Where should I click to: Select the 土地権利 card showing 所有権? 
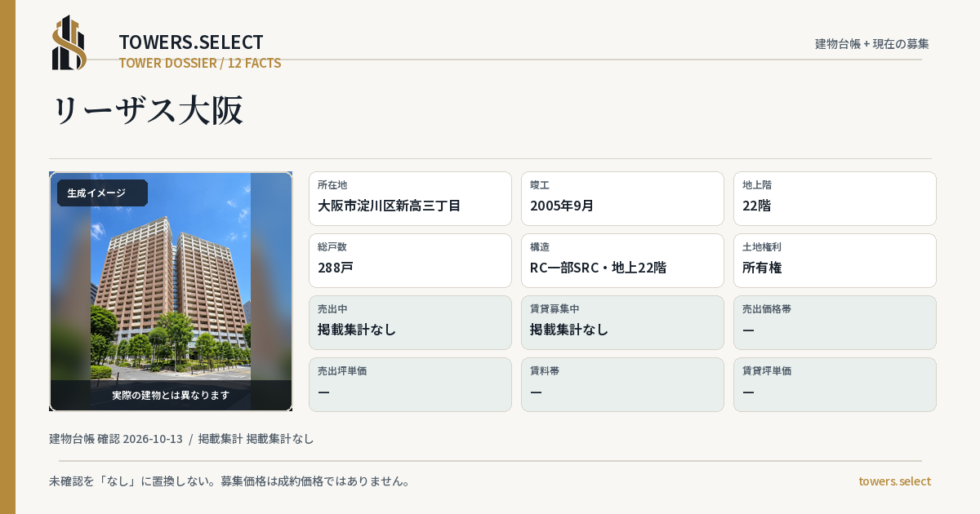tap(835, 260)
